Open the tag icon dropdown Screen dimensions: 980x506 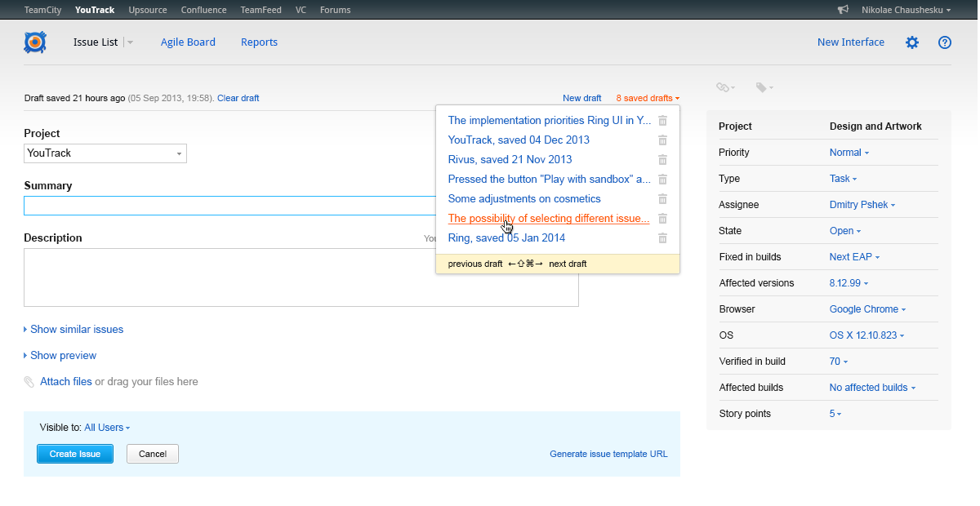[764, 87]
